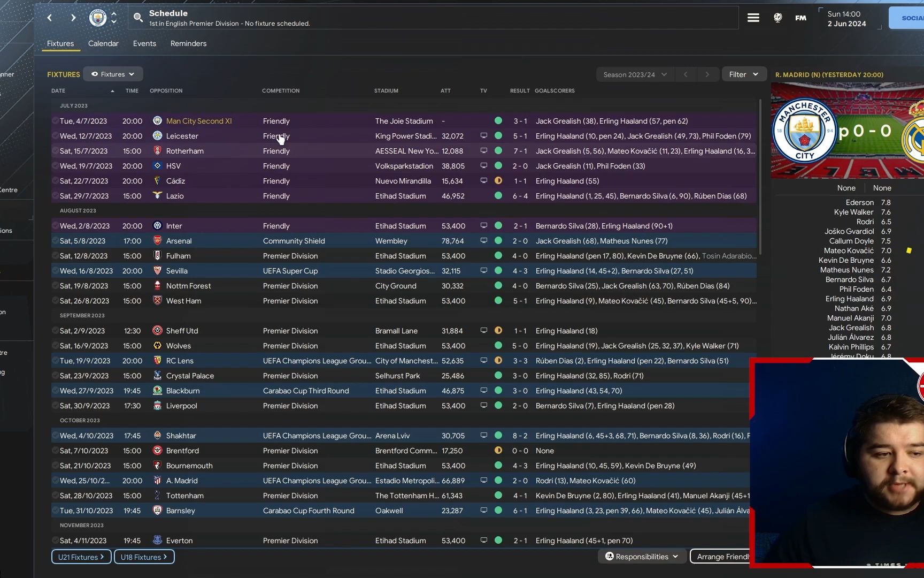Go to next season arrow

[707, 74]
